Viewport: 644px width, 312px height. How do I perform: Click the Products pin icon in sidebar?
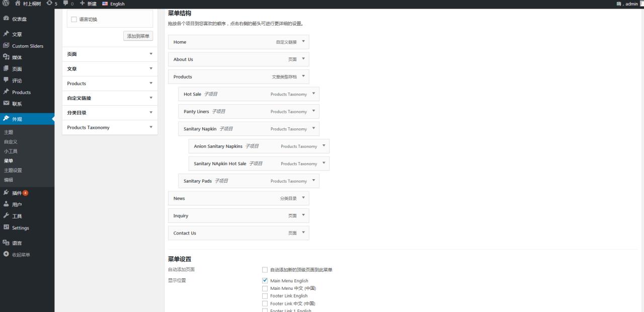(6, 92)
